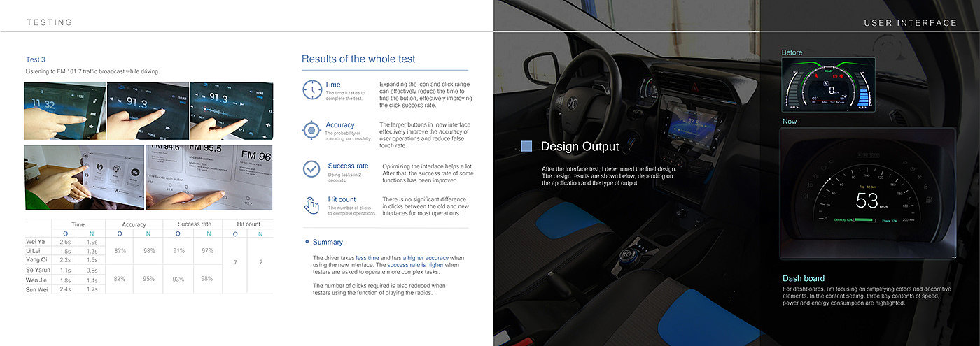Click the 97% success rate cell
Viewport: 980px width, 346px height.
point(207,250)
